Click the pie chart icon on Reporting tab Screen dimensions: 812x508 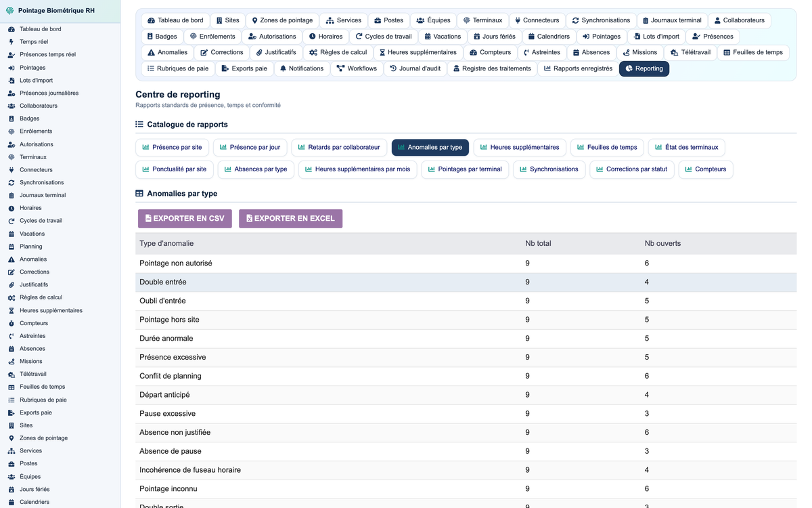[629, 68]
